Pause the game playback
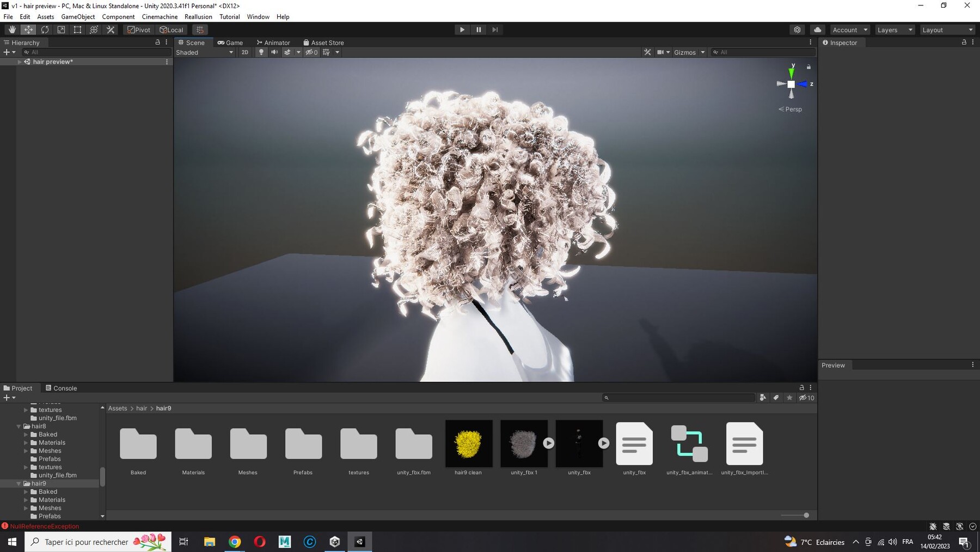Image resolution: width=980 pixels, height=552 pixels. (x=479, y=30)
